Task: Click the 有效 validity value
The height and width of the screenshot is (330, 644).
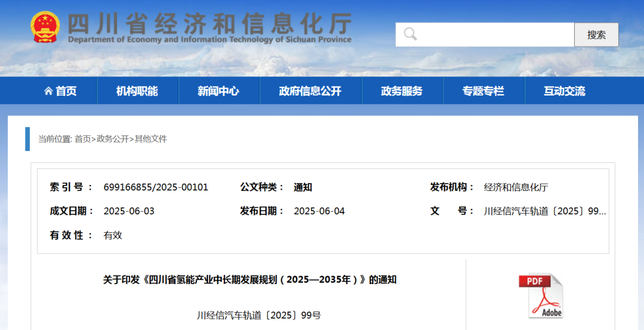Action: pos(113,236)
